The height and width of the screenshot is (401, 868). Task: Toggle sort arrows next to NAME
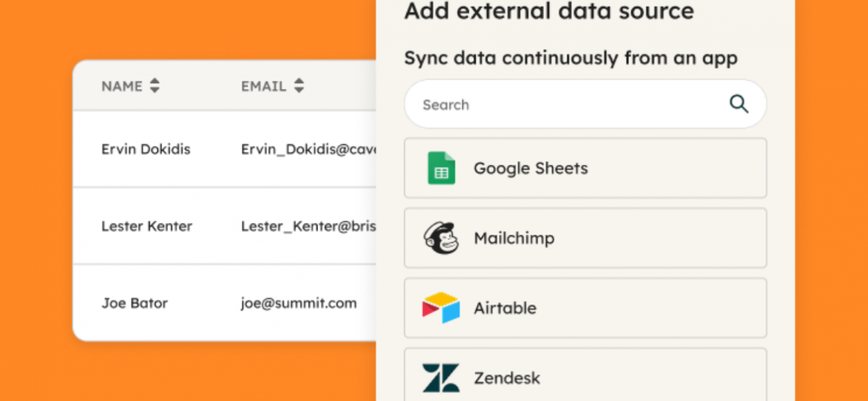pyautogui.click(x=154, y=86)
